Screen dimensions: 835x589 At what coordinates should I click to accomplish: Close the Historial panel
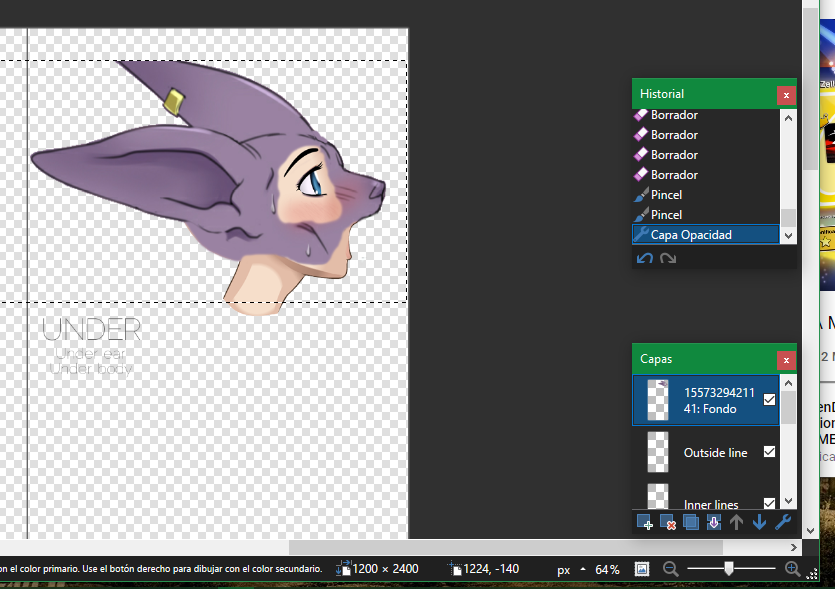[x=786, y=94]
